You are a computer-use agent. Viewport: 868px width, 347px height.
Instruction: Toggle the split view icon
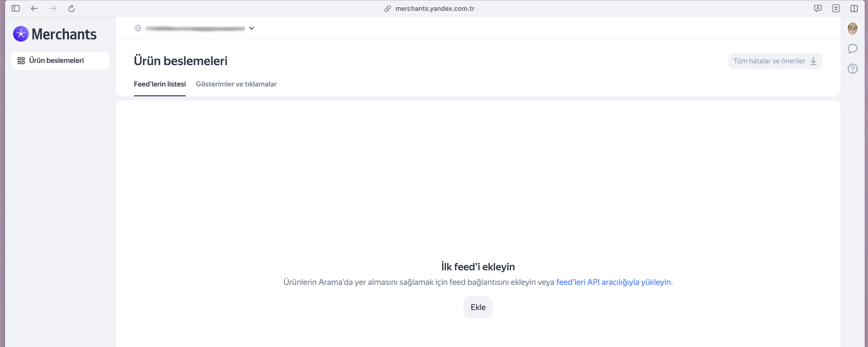(x=854, y=8)
